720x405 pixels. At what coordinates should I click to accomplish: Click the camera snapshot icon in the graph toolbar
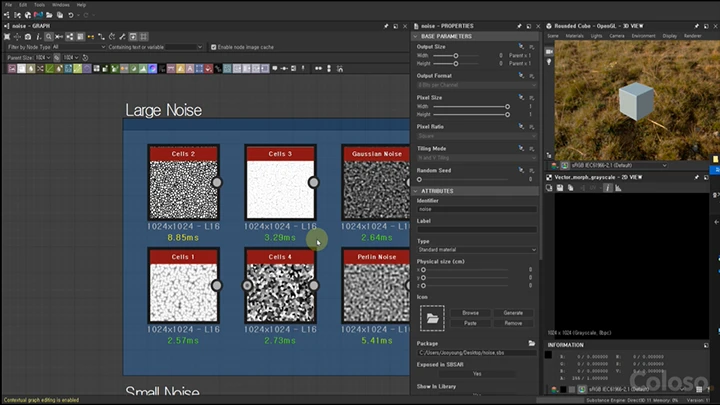28,37
